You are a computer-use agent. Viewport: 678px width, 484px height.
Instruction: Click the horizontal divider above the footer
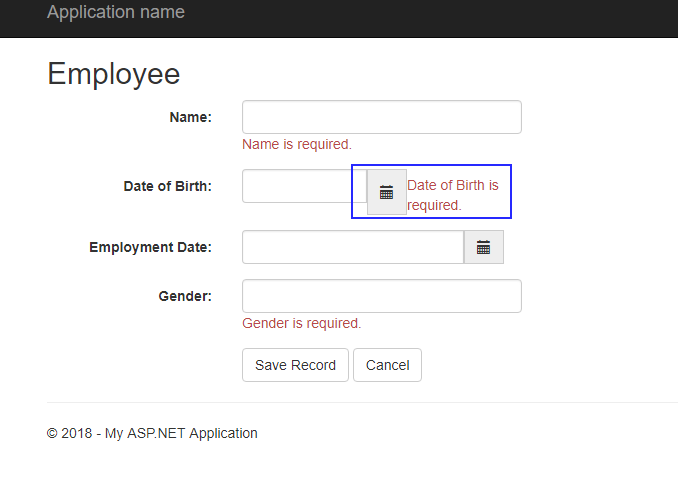click(362, 402)
